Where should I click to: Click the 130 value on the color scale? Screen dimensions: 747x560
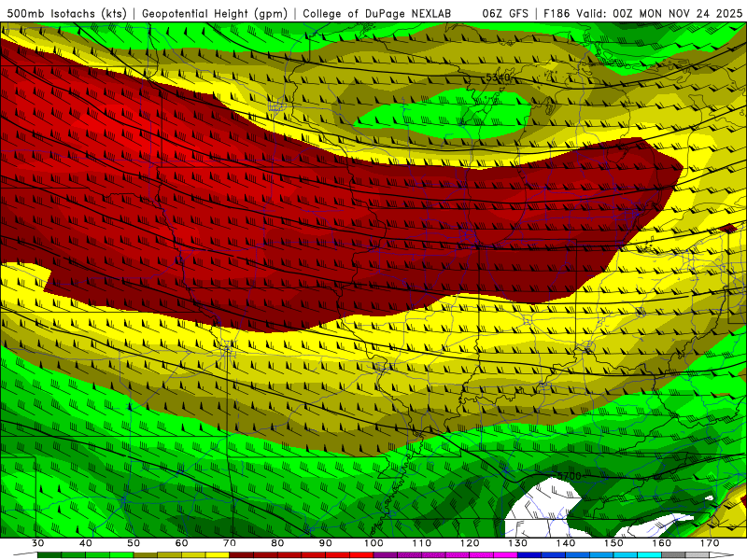click(x=517, y=543)
